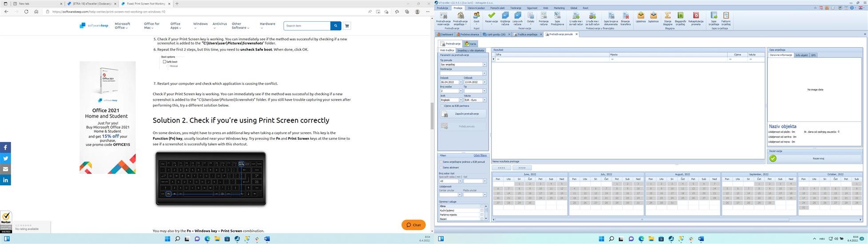Select Smještaj u više objekata tab

point(471,51)
